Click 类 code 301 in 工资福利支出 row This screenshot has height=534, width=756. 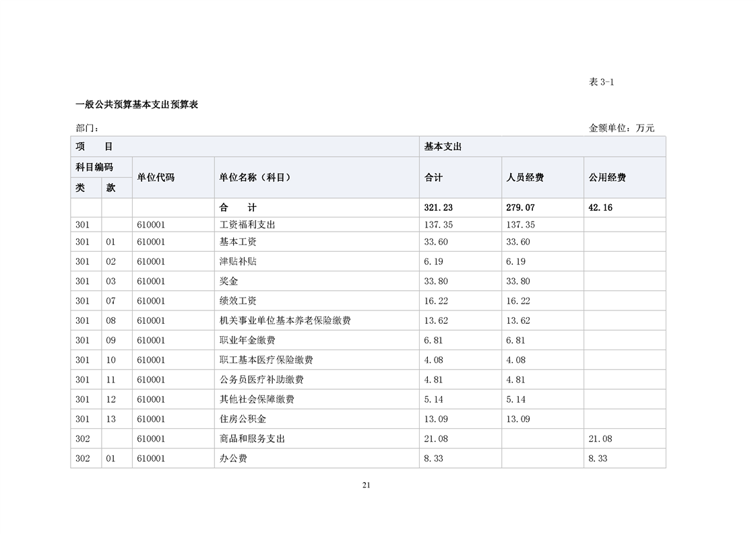(82, 225)
